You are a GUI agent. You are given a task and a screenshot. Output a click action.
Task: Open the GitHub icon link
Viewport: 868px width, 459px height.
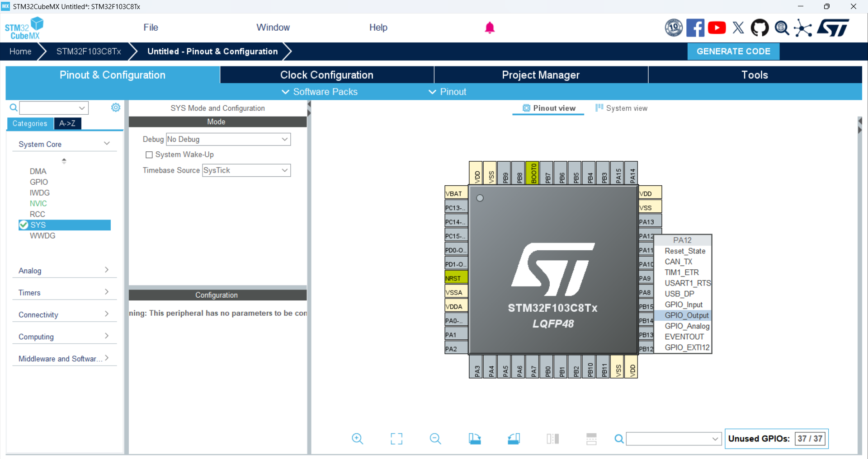(x=759, y=28)
